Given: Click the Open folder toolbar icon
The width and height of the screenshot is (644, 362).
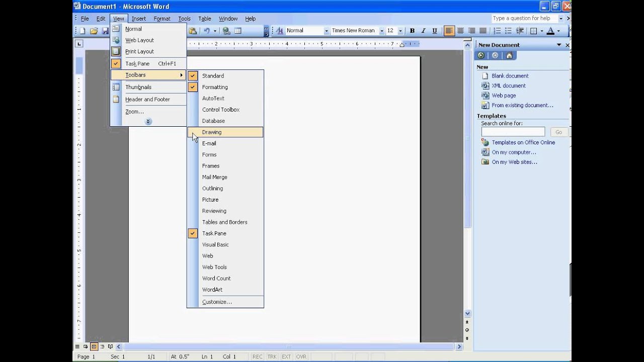Looking at the screenshot, I should 94,31.
